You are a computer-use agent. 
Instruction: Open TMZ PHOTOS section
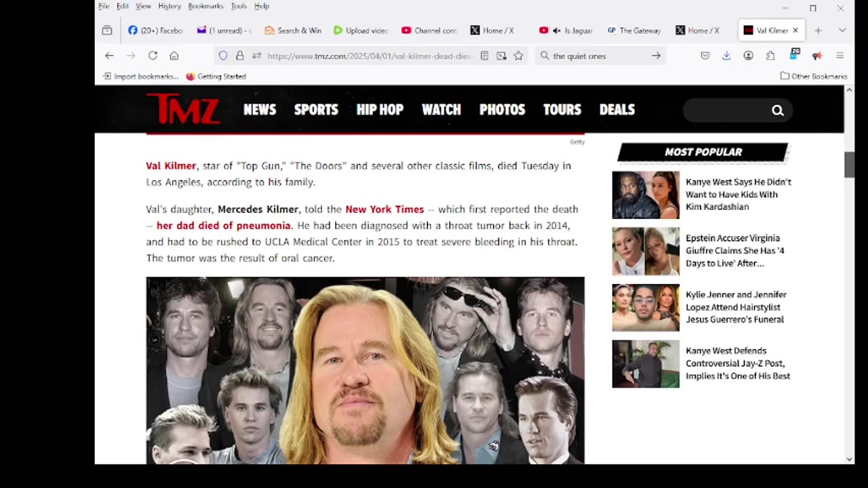coord(502,110)
